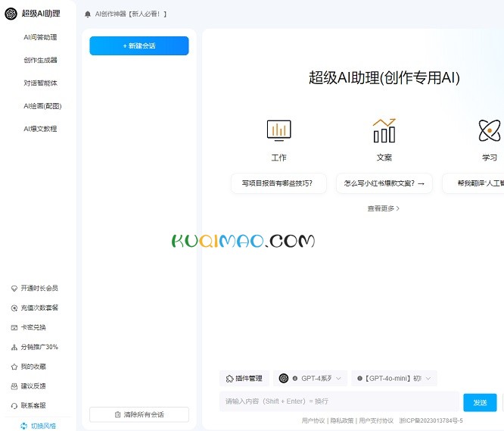Click the 发送 send button

(x=480, y=403)
